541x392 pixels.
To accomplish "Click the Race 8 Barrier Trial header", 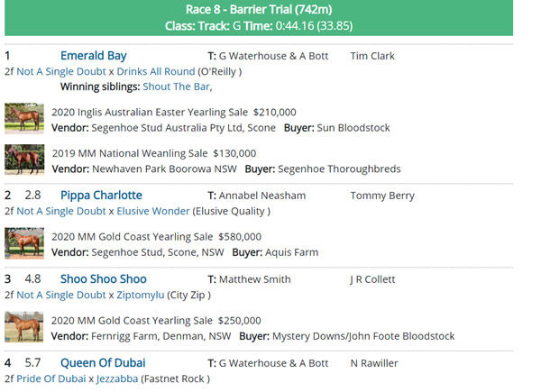I will point(259,10).
